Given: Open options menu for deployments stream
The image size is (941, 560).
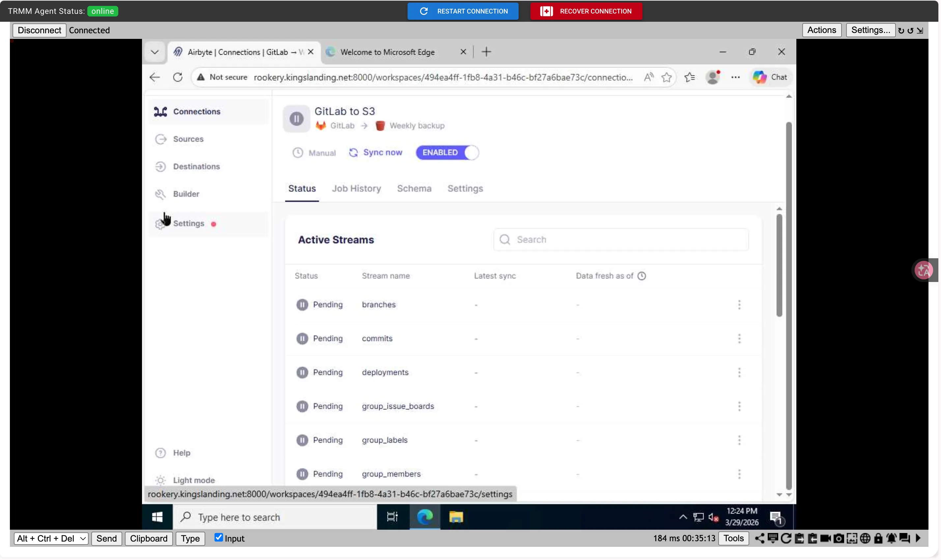Looking at the screenshot, I should click(x=739, y=373).
